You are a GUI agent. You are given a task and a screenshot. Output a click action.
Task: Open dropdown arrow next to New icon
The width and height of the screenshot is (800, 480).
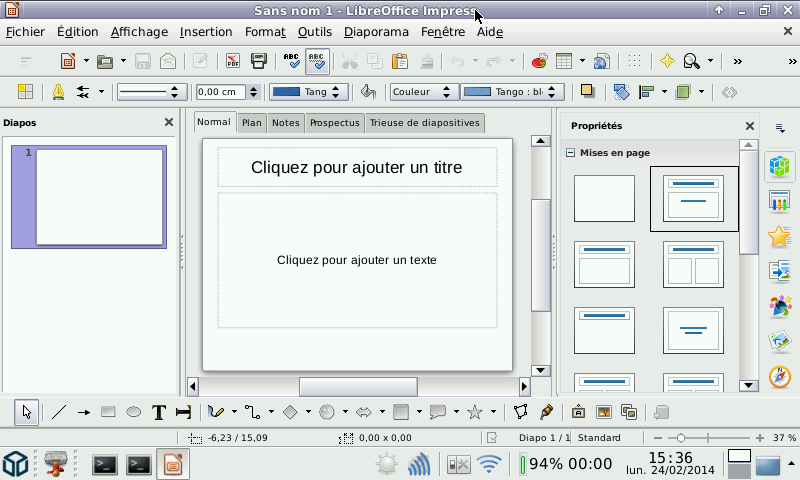[x=86, y=61]
